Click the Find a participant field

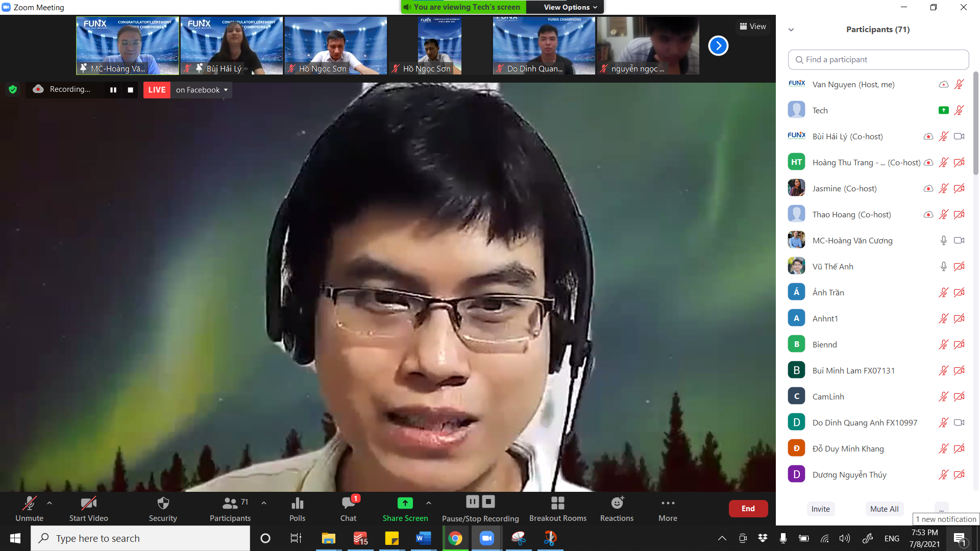pyautogui.click(x=878, y=60)
